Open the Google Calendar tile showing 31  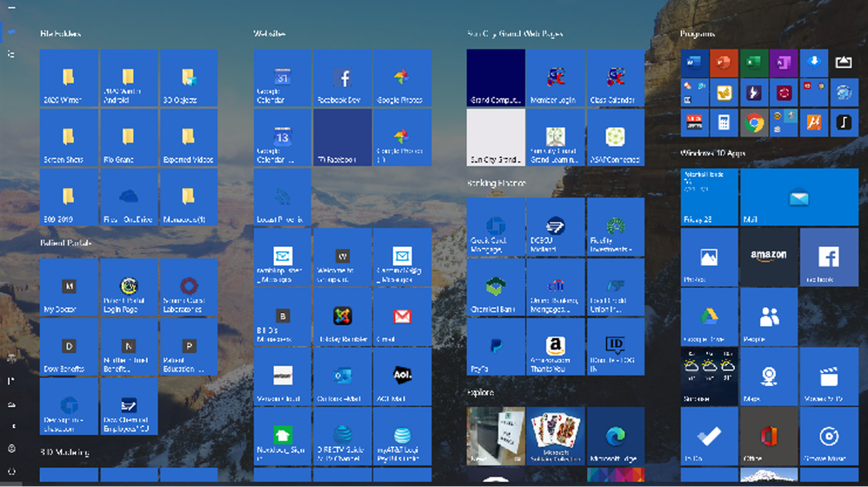[x=283, y=77]
